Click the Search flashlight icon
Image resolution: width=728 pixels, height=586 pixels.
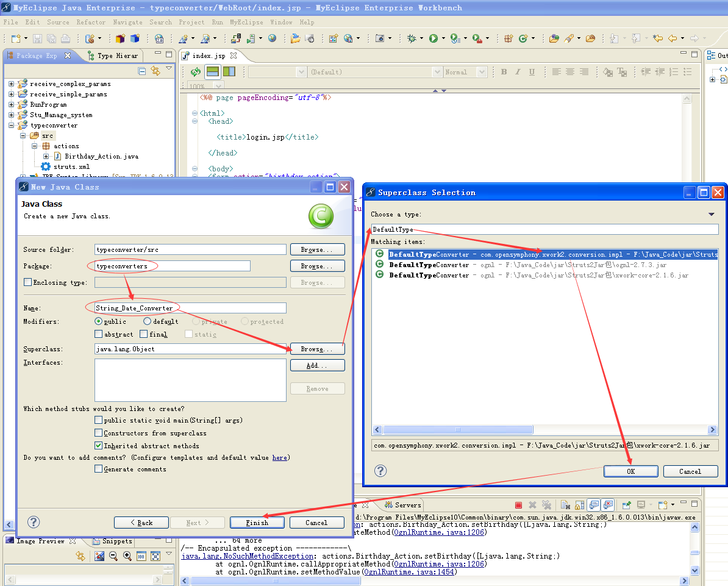[x=569, y=38]
